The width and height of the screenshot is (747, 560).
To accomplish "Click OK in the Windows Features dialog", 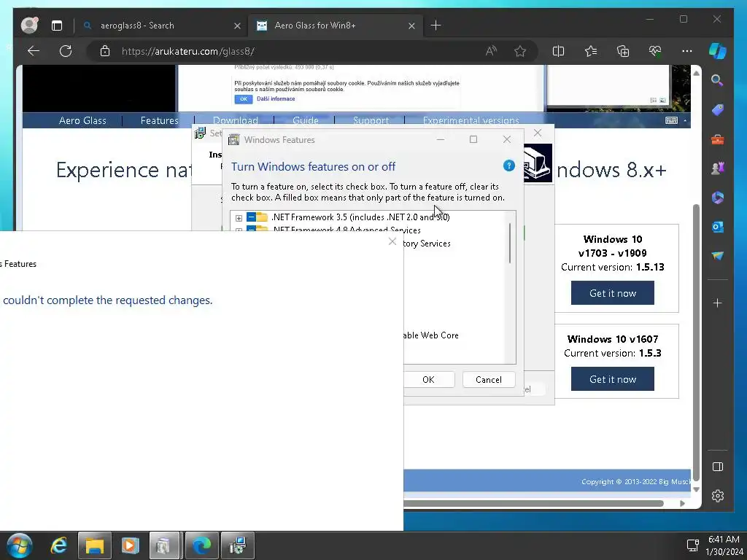I will click(x=429, y=379).
